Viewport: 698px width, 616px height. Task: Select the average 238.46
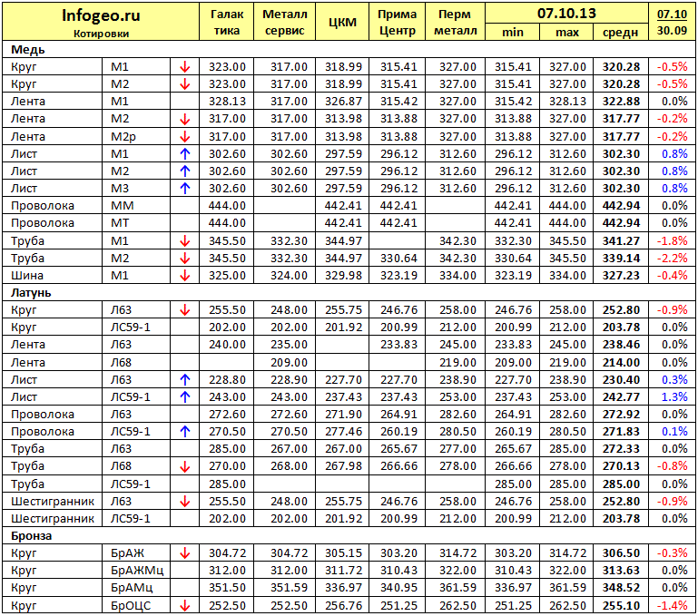621,345
